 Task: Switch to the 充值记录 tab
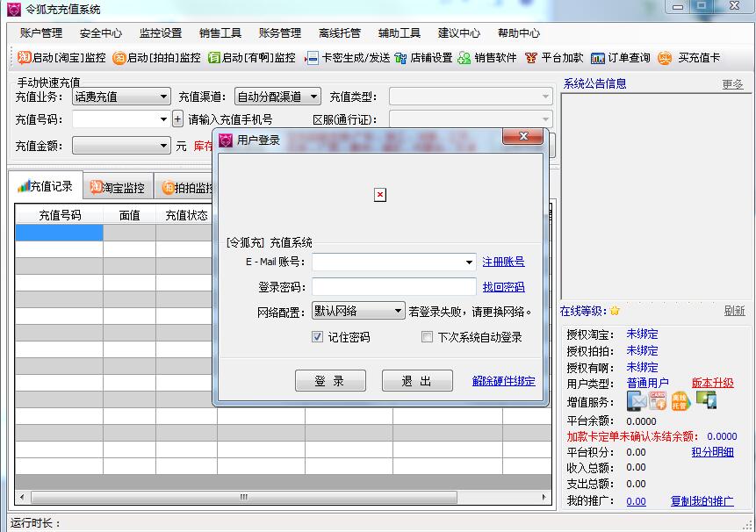click(x=46, y=185)
